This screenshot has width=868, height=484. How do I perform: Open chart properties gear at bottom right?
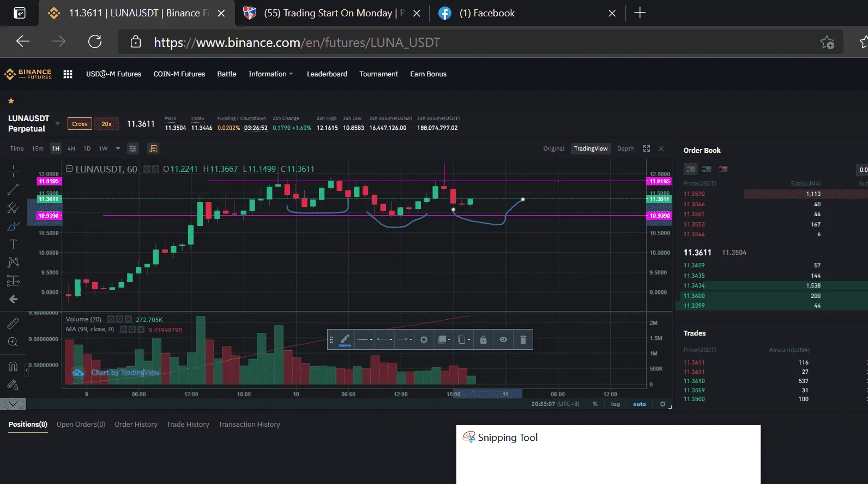[662, 404]
